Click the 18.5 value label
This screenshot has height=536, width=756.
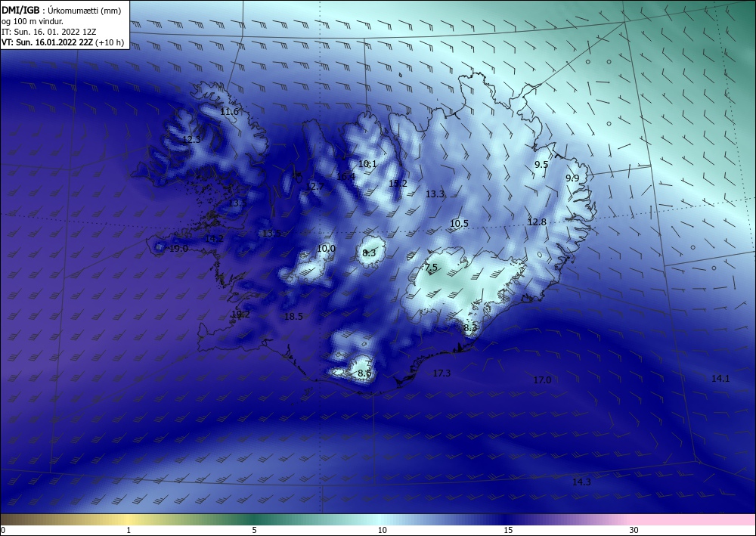point(293,317)
